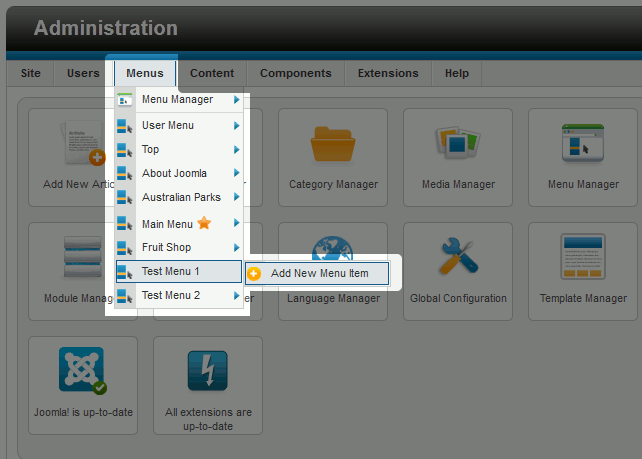Select Menu Manager dropdown entry text
Viewport: 642px width, 459px height.
(x=177, y=99)
